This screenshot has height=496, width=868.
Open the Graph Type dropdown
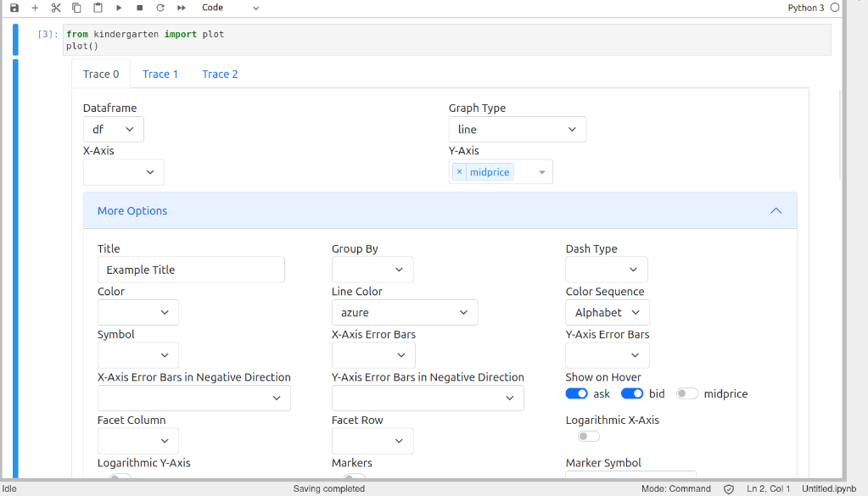pyautogui.click(x=517, y=130)
